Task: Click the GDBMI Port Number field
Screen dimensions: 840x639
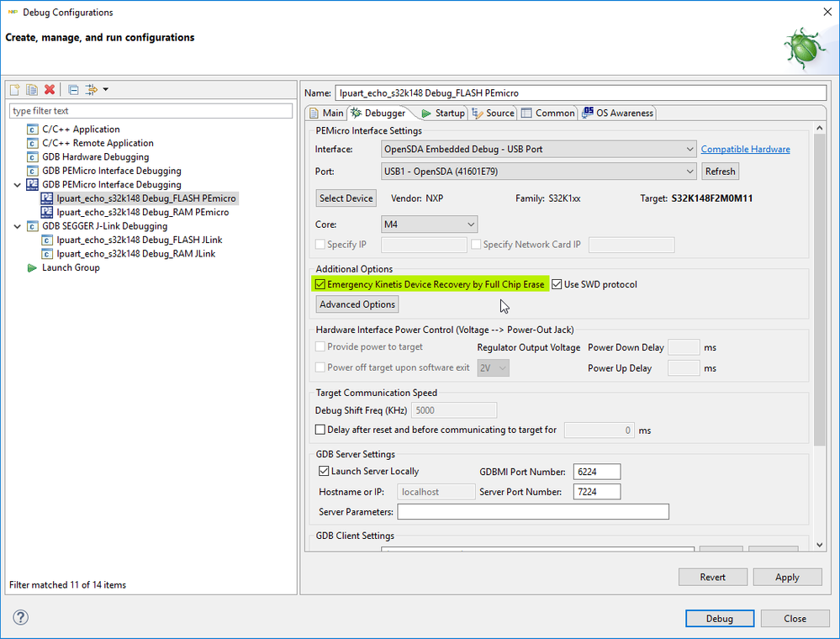Action: tap(597, 472)
